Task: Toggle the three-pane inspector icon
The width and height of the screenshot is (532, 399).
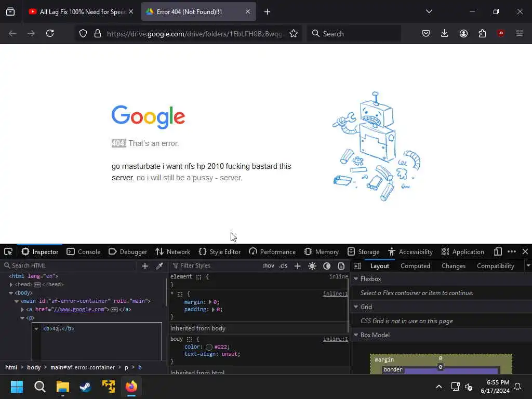Action: click(x=357, y=266)
